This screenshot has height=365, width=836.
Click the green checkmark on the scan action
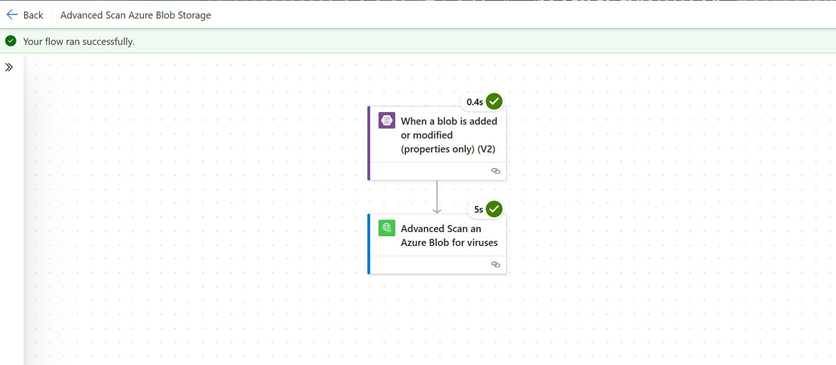(494, 209)
